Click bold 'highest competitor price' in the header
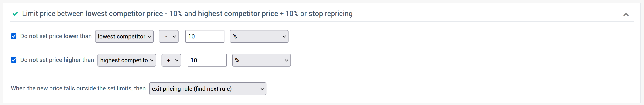The image size is (644, 105). [238, 14]
